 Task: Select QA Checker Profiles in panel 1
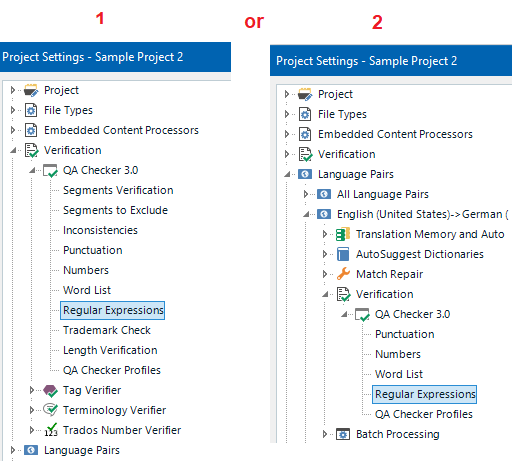[x=112, y=370]
